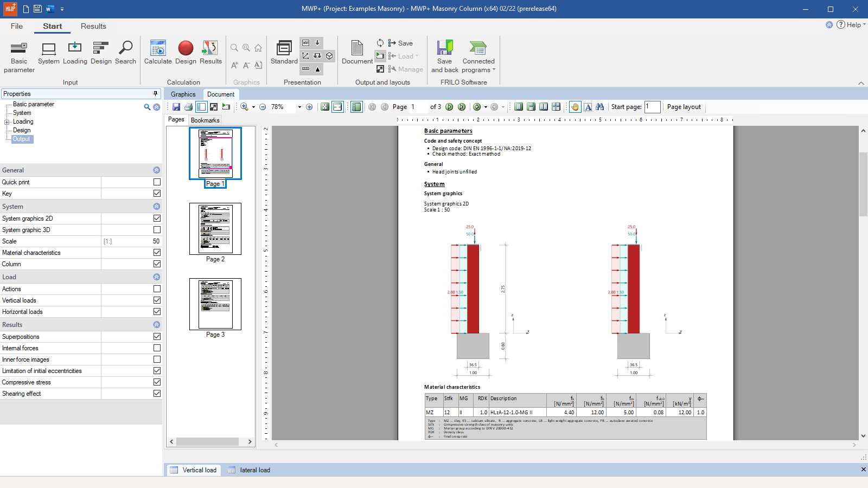The width and height of the screenshot is (868, 488).
Task: Click vertical scrollbar of document view
Action: point(863,184)
